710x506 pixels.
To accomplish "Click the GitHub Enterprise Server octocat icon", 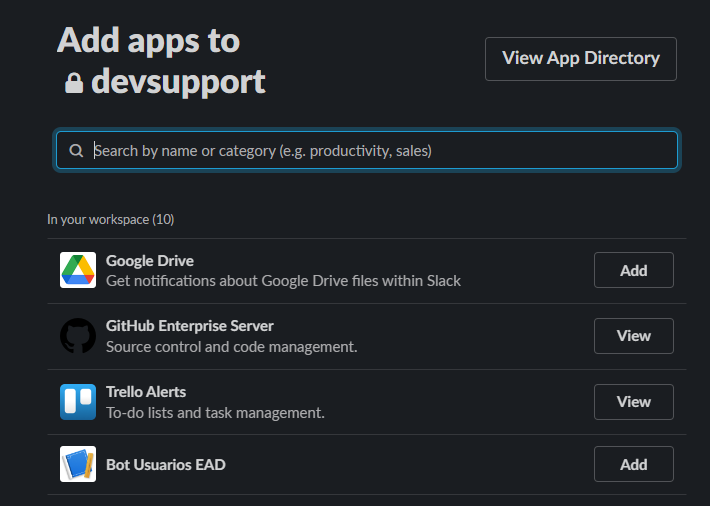I will point(78,336).
